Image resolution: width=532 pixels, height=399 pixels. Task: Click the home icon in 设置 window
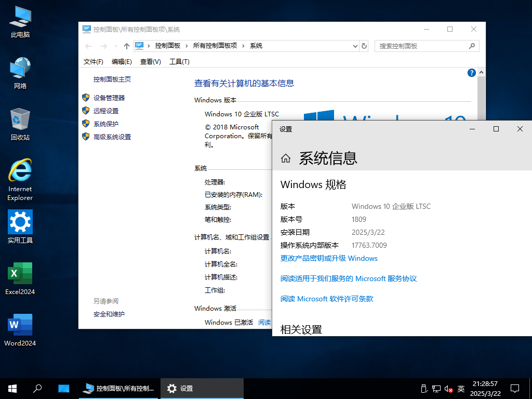pos(286,158)
